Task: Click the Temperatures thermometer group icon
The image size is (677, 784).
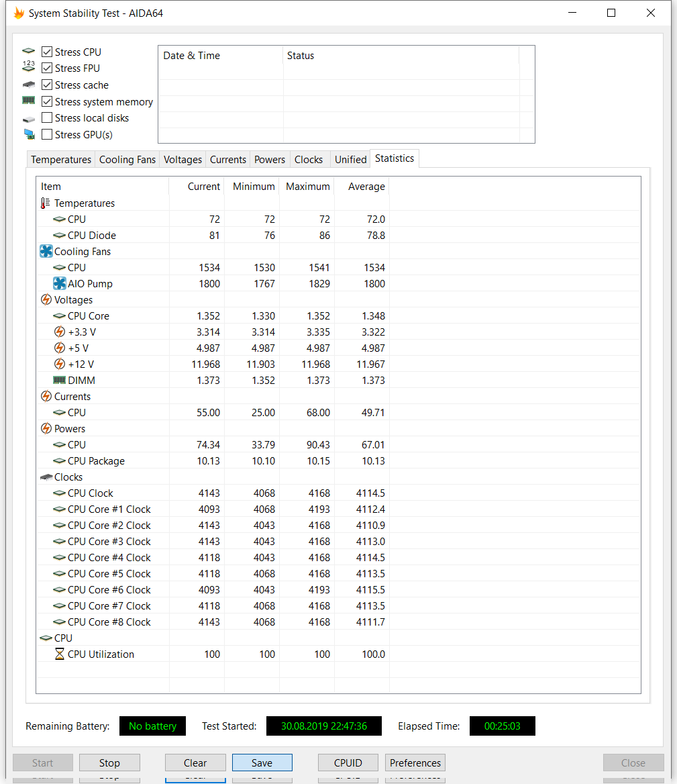Action: [x=46, y=203]
